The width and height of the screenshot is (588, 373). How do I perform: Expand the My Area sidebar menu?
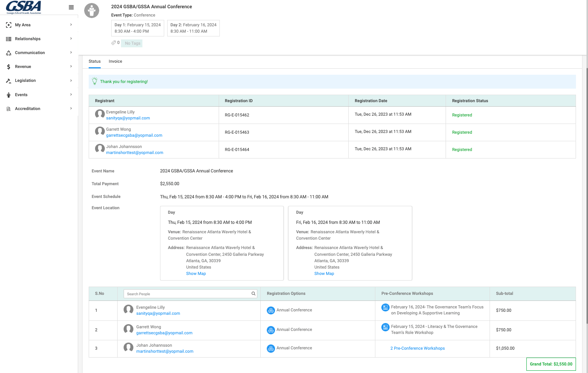coord(39,25)
